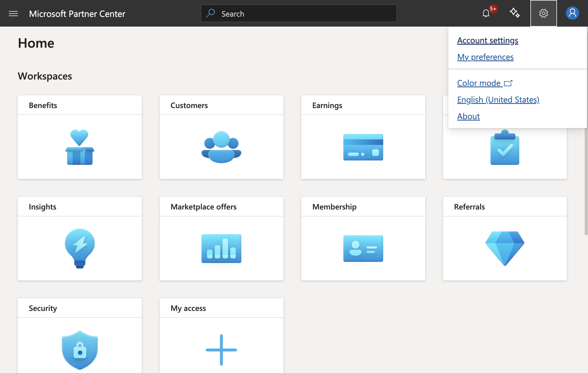This screenshot has width=588, height=373.
Task: Open the Earnings credit card icon
Action: 363,147
